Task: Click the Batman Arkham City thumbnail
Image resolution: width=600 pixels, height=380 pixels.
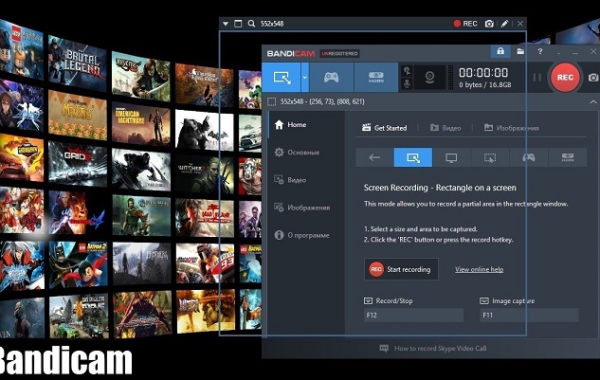Action: 204,130
